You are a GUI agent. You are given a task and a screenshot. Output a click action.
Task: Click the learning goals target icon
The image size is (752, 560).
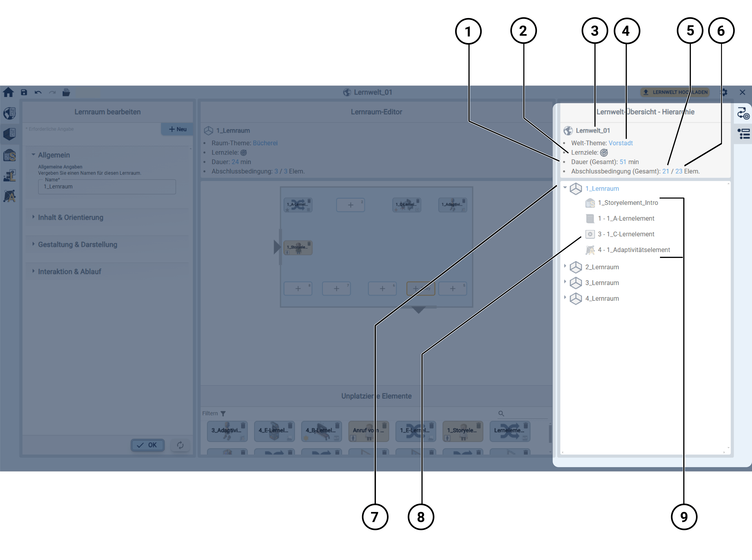604,153
